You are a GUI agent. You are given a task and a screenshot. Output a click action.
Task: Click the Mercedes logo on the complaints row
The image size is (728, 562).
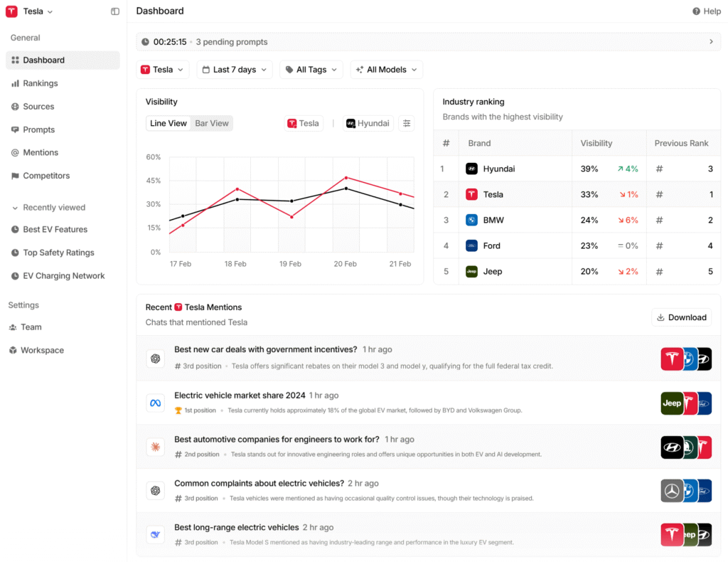pos(672,490)
